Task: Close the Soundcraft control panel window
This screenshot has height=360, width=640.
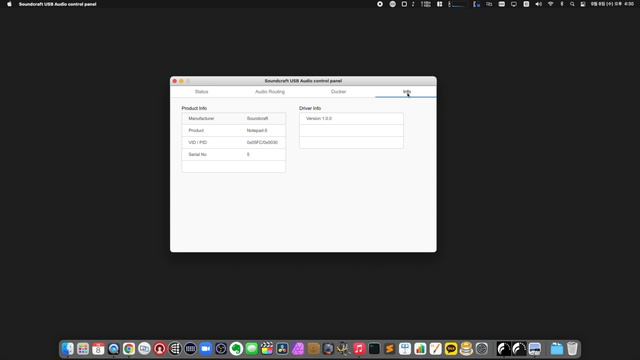Action: 175,81
